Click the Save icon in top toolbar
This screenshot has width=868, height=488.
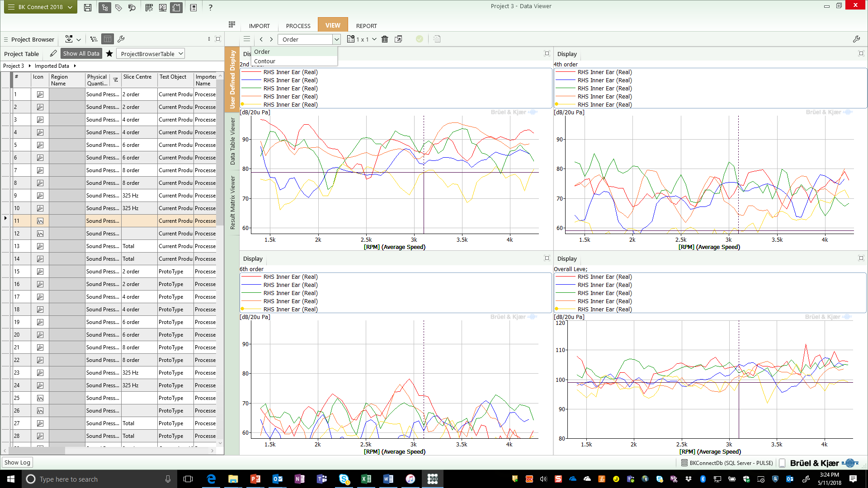pos(88,7)
